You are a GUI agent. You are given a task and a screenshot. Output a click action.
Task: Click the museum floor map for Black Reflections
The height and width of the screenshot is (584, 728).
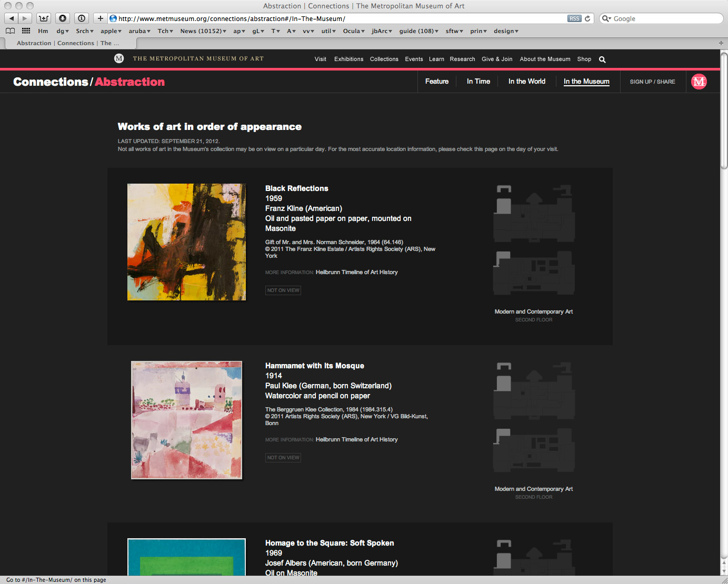pyautogui.click(x=534, y=240)
